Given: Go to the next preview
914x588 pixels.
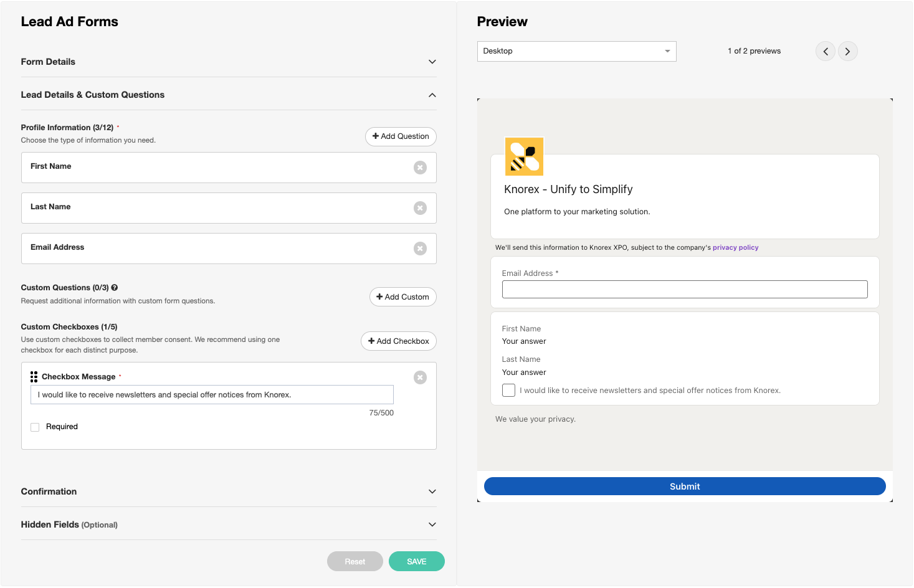Looking at the screenshot, I should coord(847,51).
